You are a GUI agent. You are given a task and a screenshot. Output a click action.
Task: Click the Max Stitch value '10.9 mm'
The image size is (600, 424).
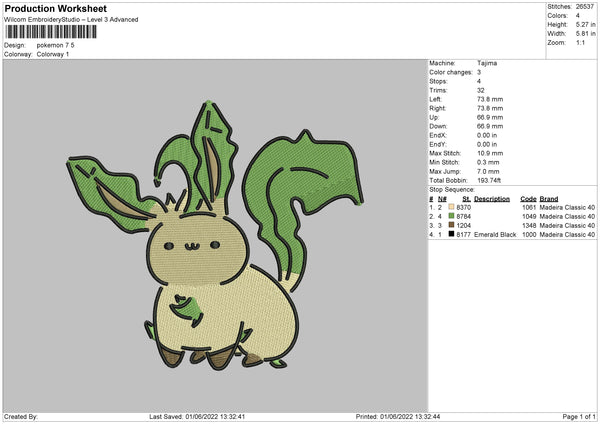click(x=490, y=153)
